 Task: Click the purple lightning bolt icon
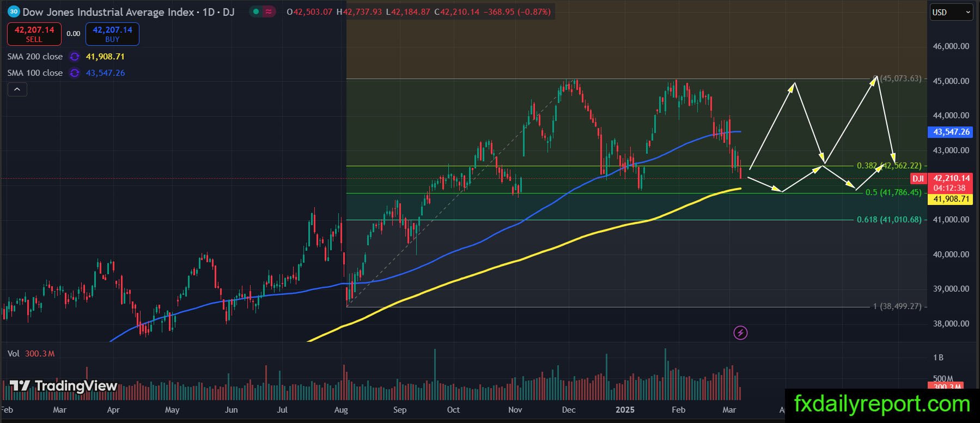click(x=740, y=333)
